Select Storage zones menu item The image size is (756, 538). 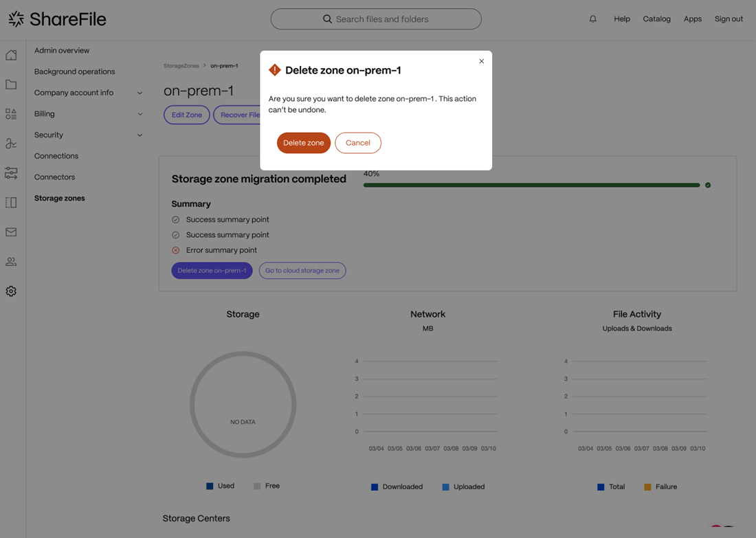tap(59, 198)
